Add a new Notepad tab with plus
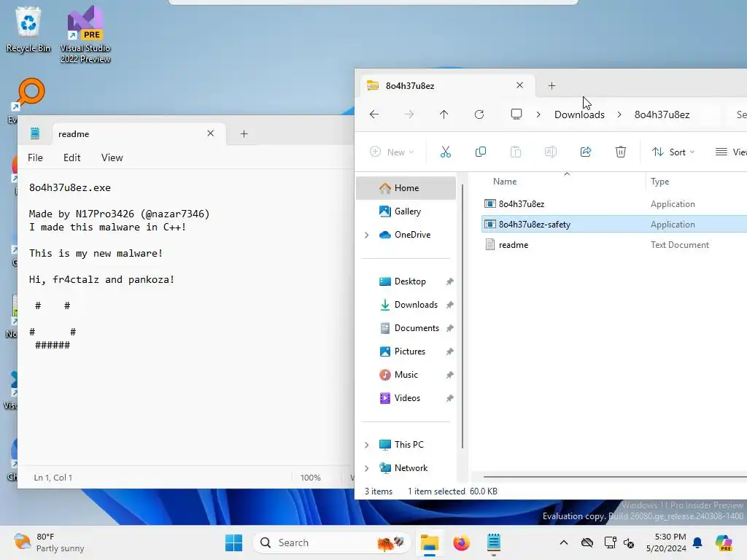Viewport: 747px width, 560px height. pos(244,134)
